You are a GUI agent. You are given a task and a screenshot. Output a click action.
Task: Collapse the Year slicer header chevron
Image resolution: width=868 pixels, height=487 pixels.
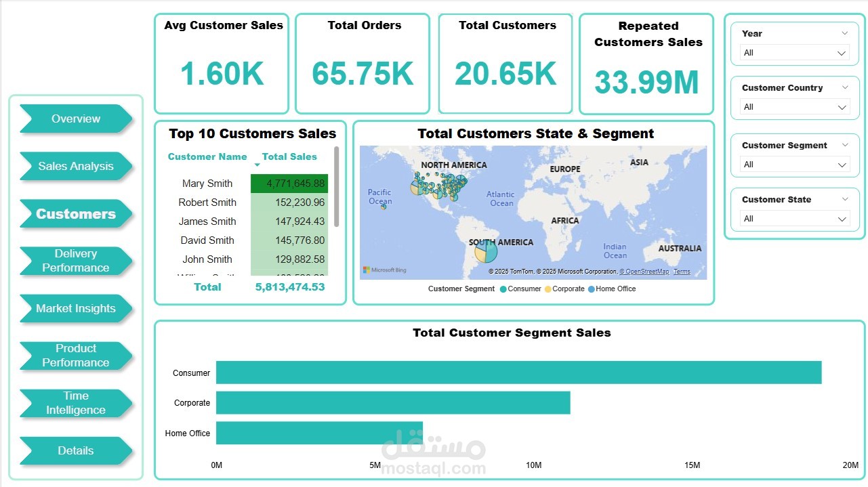844,33
